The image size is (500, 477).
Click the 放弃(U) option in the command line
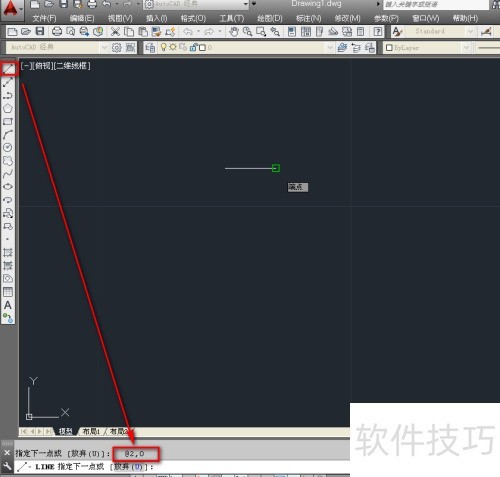tap(128, 467)
